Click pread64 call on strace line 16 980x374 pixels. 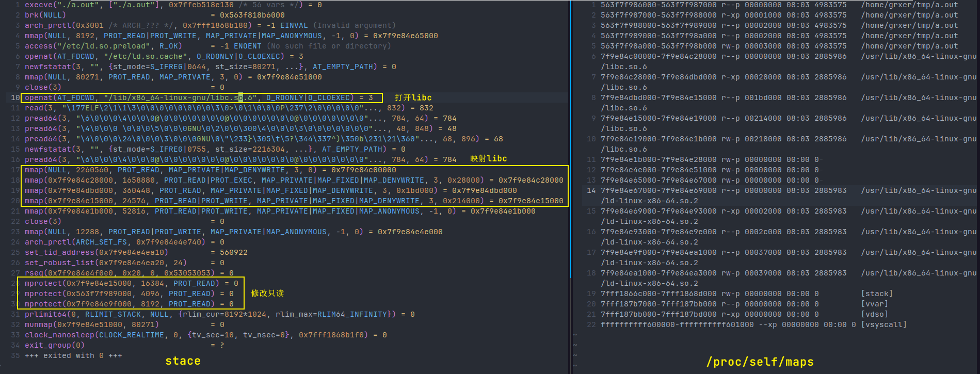point(240,159)
